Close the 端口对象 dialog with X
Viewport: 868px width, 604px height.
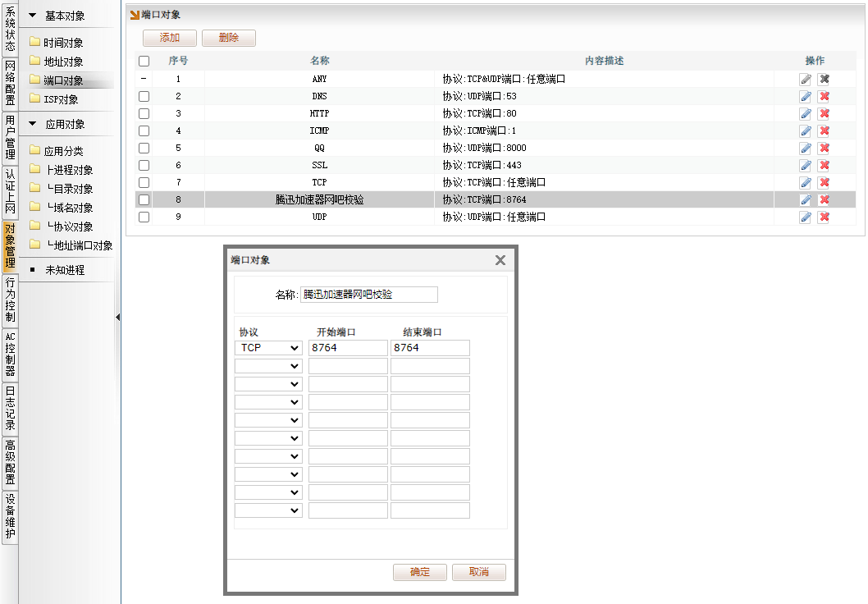(x=500, y=260)
